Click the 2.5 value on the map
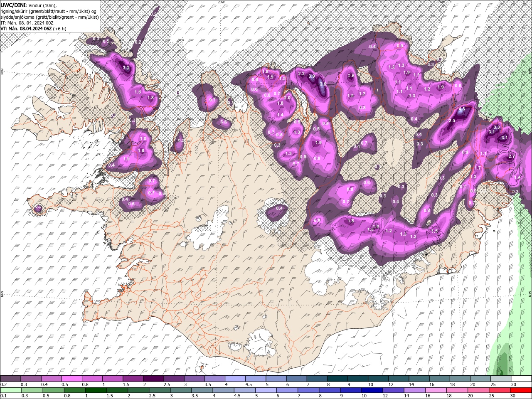This screenshot has width=532, height=399. (x=452, y=121)
